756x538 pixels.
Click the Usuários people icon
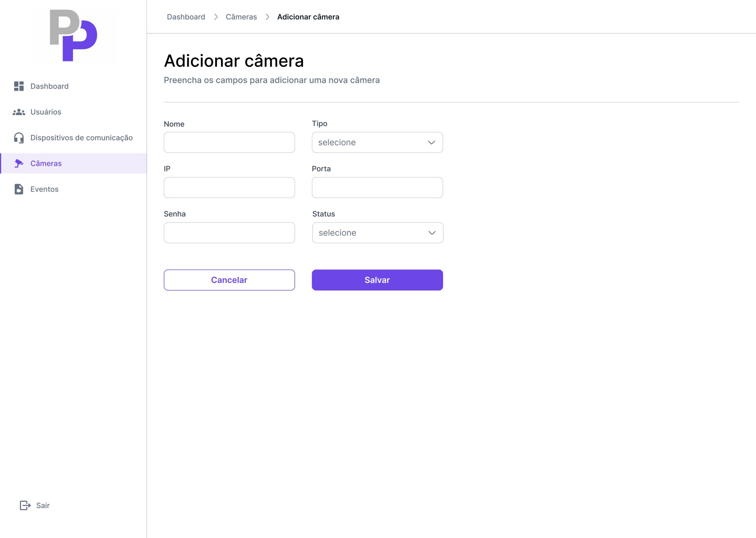pyautogui.click(x=19, y=112)
